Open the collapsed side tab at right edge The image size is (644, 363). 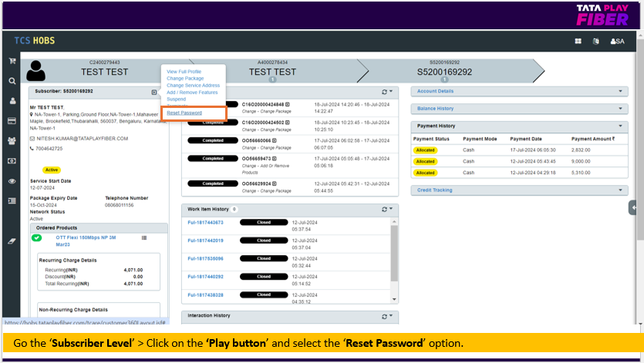point(632,208)
